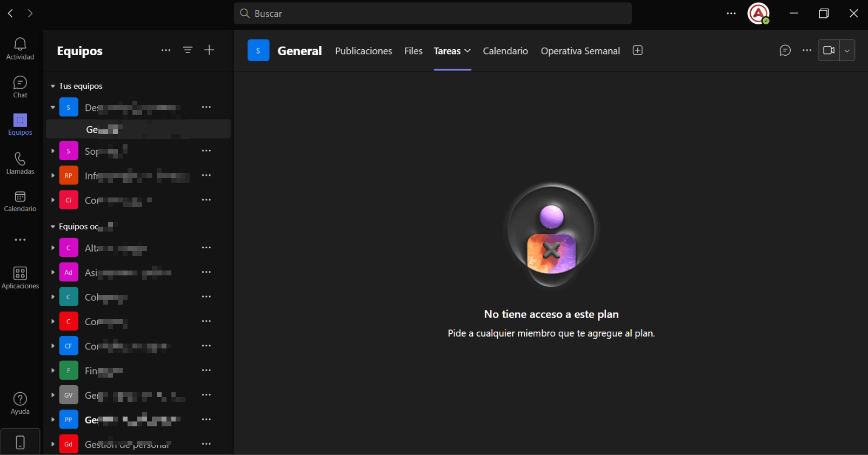Open the profile avatar menu
868x455 pixels.
click(x=758, y=14)
